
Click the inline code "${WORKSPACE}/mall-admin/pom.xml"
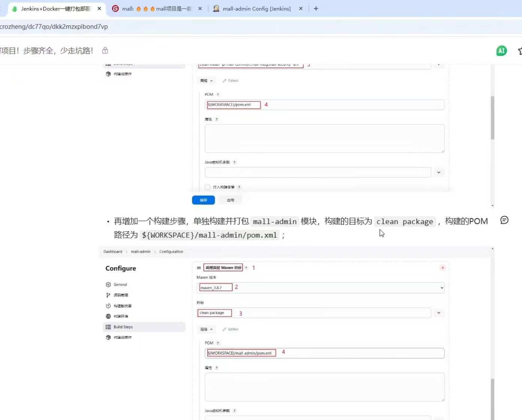point(209,235)
